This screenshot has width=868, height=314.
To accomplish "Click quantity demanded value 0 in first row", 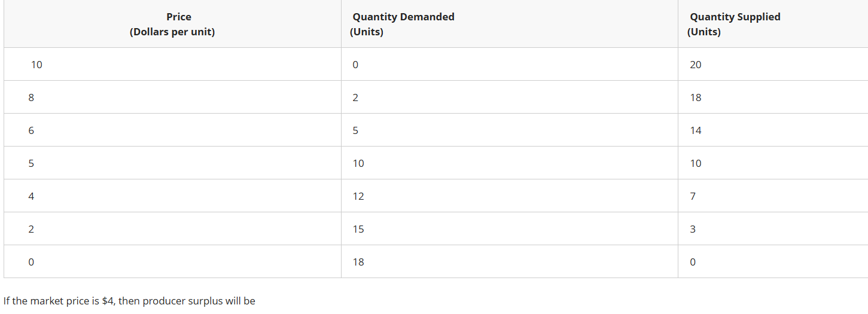I will point(355,65).
